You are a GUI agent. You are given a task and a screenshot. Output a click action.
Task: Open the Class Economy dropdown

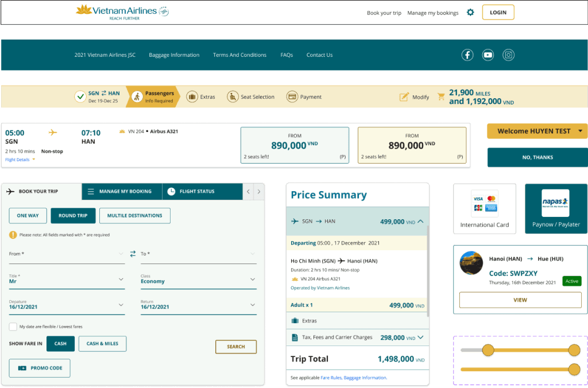coord(199,281)
